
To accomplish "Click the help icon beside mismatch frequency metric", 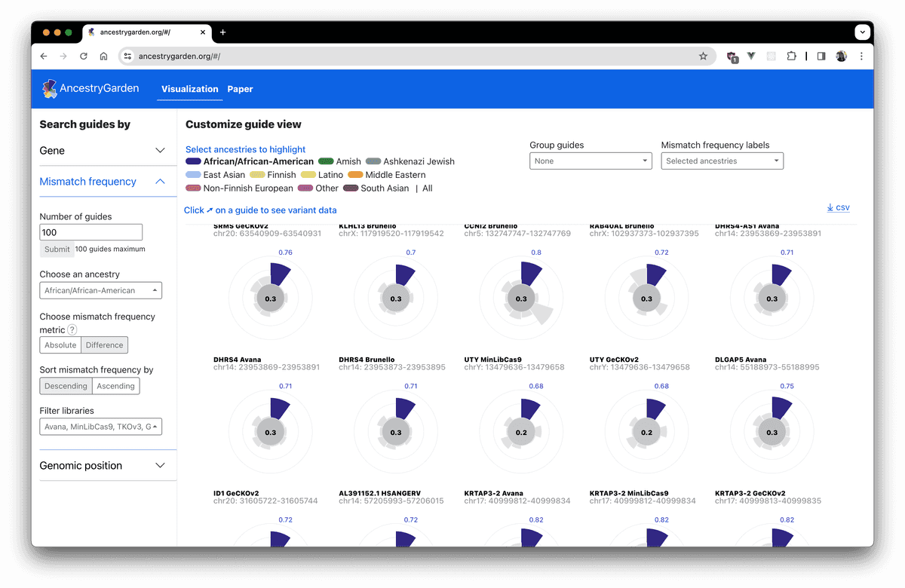I will [x=72, y=329].
